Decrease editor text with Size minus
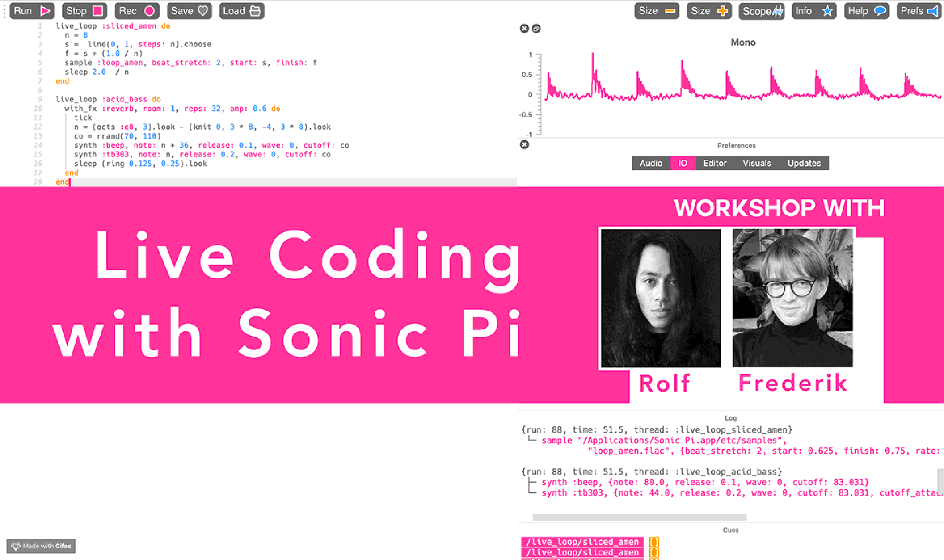Image resolution: width=944 pixels, height=560 pixels. click(x=656, y=11)
